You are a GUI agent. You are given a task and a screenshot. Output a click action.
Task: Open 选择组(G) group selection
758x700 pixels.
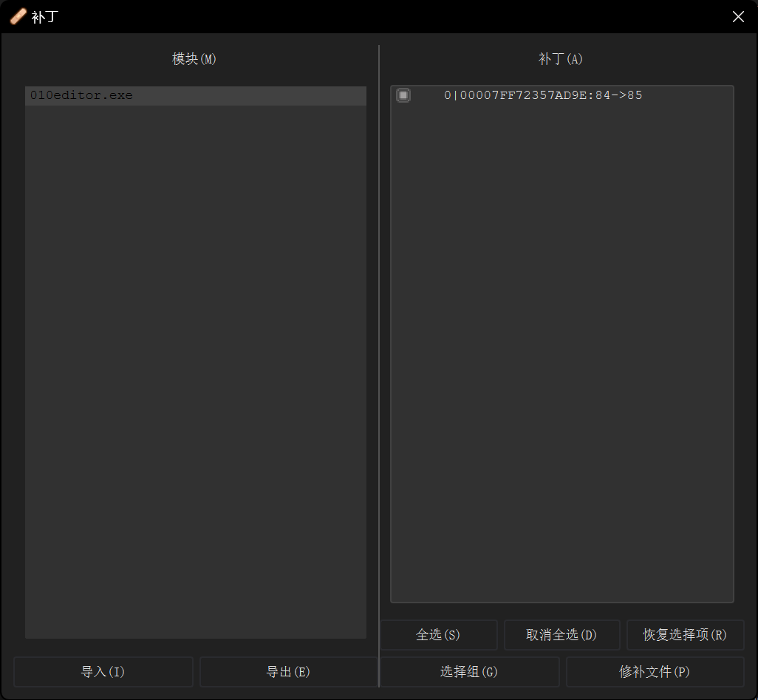click(x=468, y=672)
